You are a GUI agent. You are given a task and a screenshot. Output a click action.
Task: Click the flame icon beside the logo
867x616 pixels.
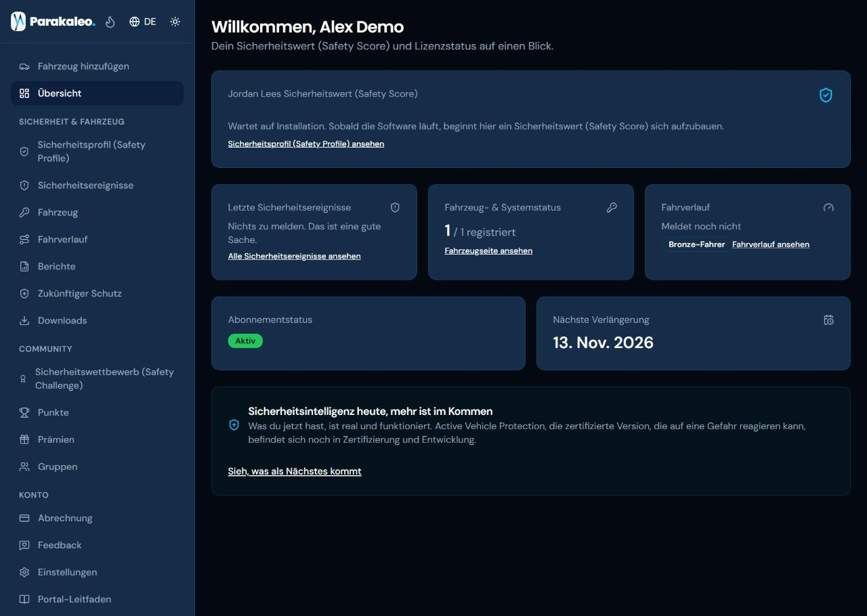pos(110,22)
